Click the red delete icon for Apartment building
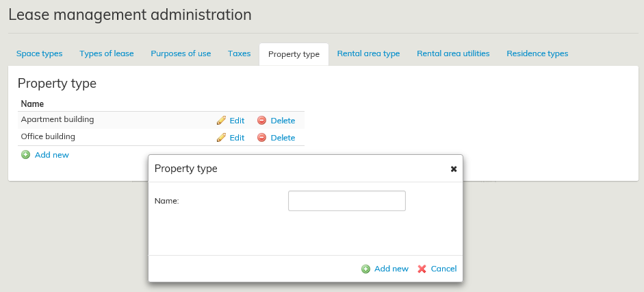The width and height of the screenshot is (644, 292). point(261,121)
